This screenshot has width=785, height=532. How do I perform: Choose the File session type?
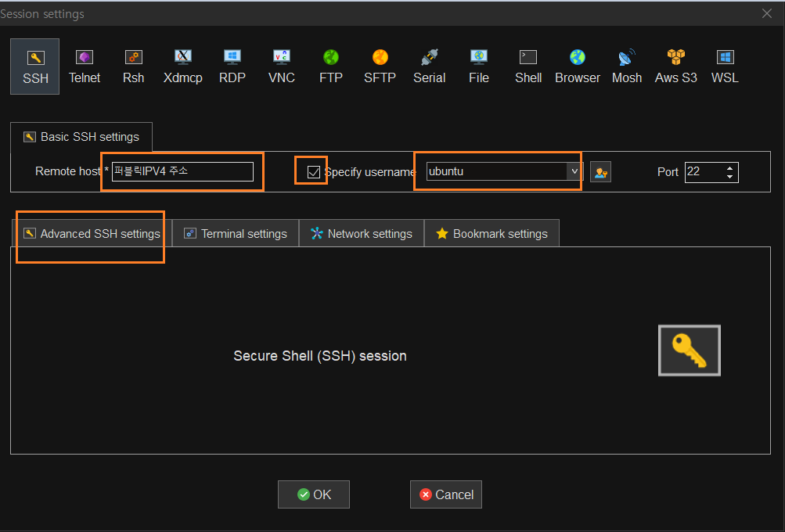479,66
